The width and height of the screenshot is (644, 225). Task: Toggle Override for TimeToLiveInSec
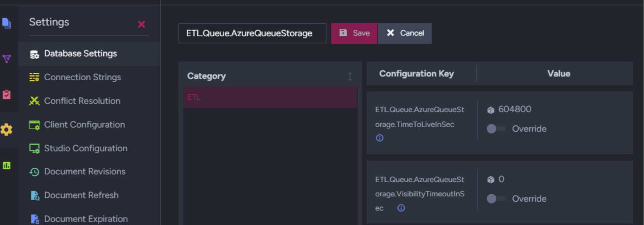(x=496, y=129)
